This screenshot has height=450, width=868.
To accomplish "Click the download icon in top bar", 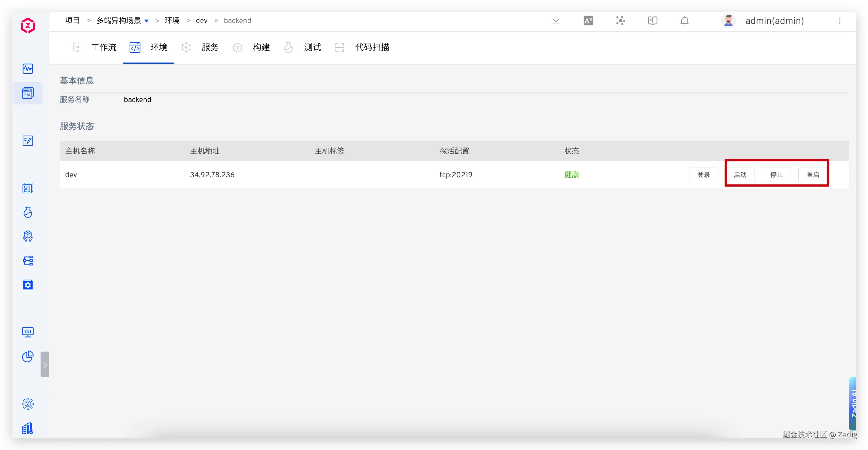I will (x=556, y=20).
